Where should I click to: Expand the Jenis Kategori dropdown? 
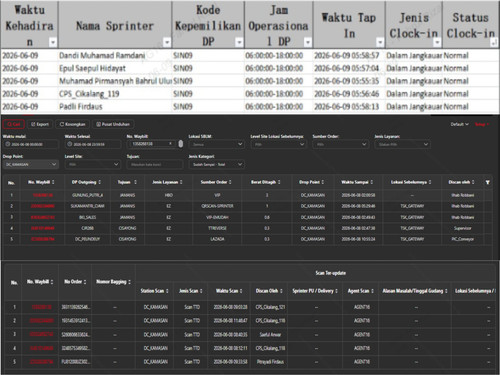pos(216,164)
